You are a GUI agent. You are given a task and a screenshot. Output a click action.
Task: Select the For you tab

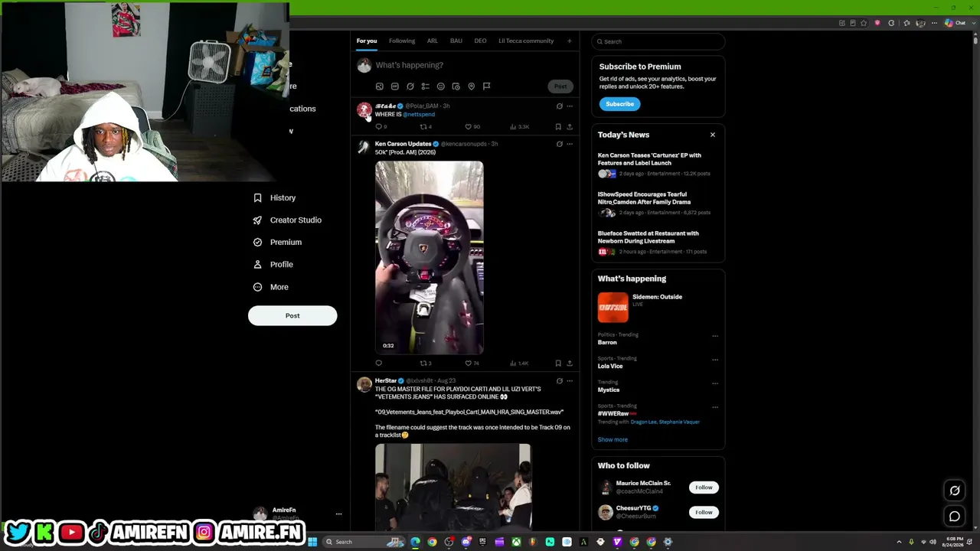[x=367, y=41]
